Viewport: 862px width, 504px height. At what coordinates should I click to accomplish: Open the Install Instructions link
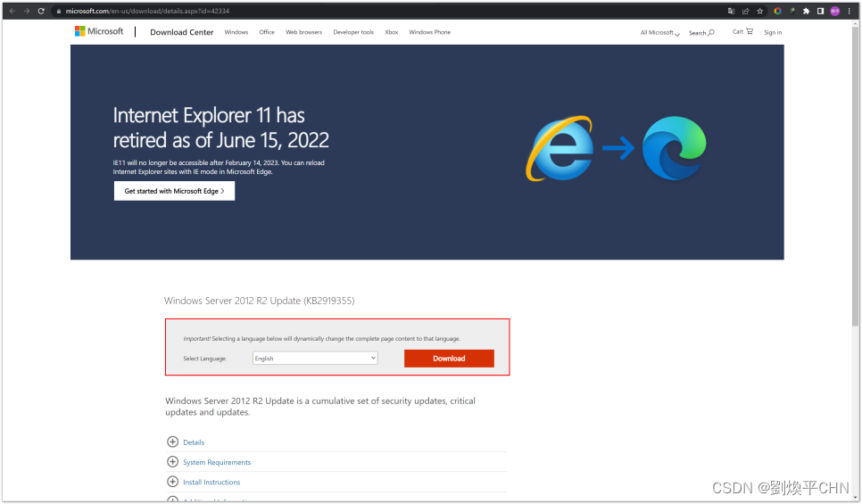pos(211,482)
